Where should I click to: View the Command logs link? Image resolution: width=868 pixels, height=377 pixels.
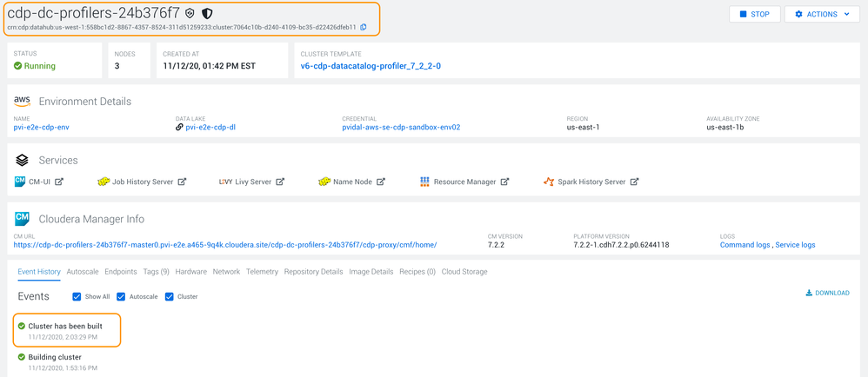pos(744,245)
